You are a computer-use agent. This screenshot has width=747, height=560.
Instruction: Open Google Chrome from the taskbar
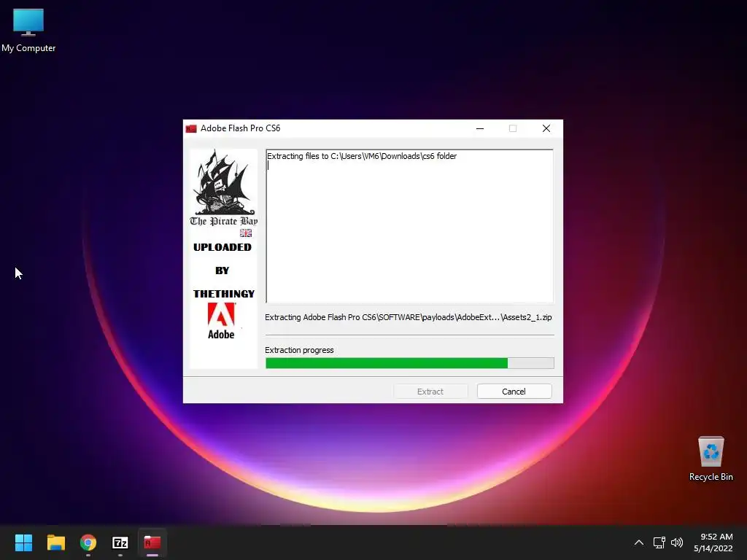[88, 542]
